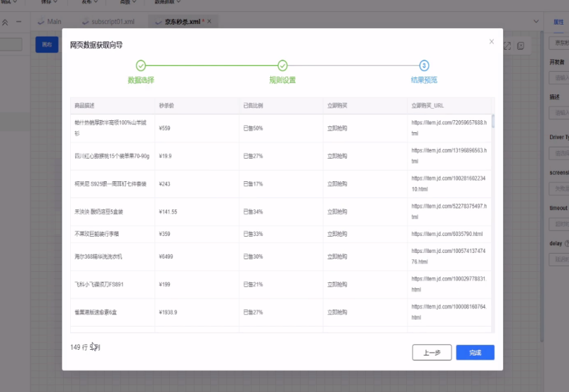Screen dimensions: 569x392
Task: Click the step 3 circle indicator
Action: click(x=424, y=66)
